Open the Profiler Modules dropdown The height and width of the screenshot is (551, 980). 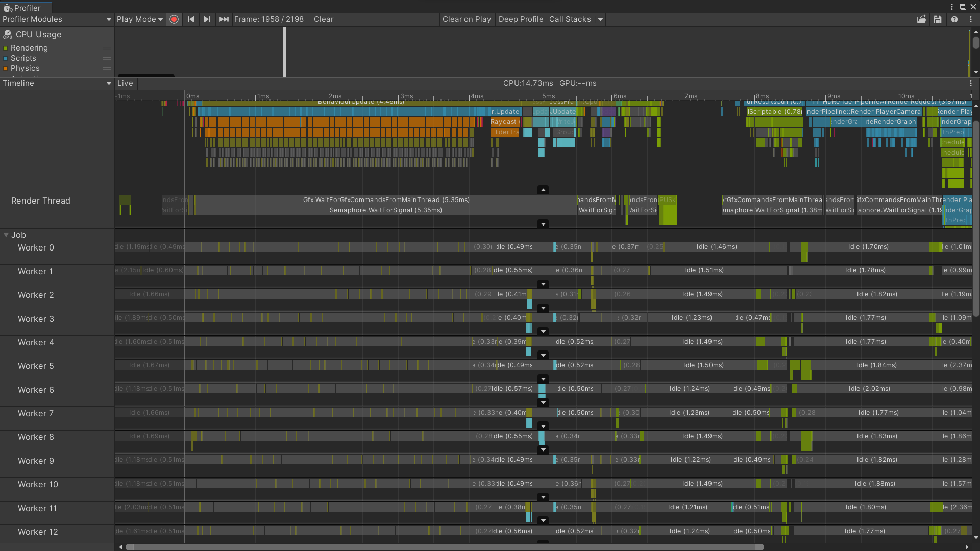[57, 19]
